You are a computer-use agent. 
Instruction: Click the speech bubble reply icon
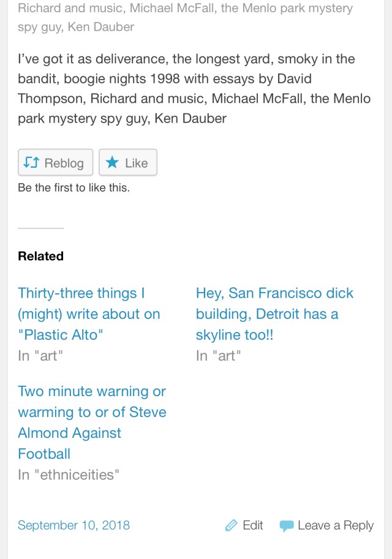pyautogui.click(x=286, y=526)
